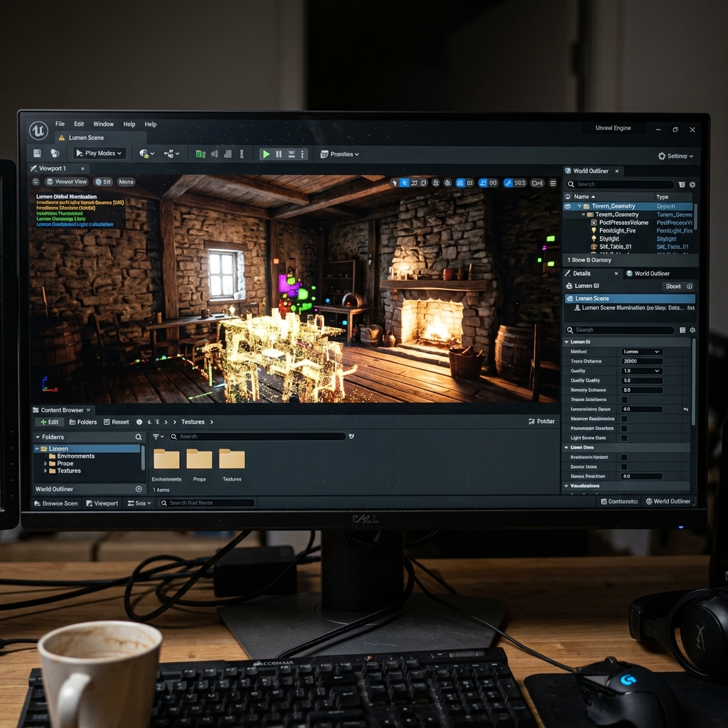
Task: Toggle the blue grid snap icon
Action: [460, 183]
